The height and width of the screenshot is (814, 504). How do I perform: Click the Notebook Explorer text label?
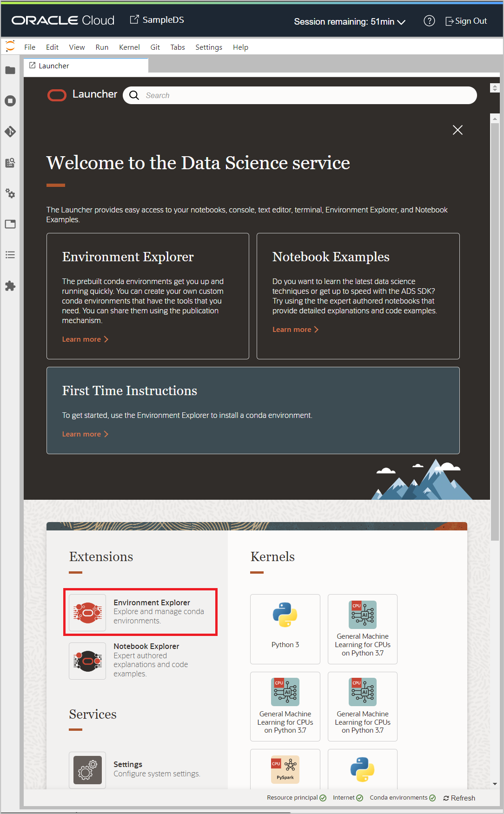pos(146,646)
